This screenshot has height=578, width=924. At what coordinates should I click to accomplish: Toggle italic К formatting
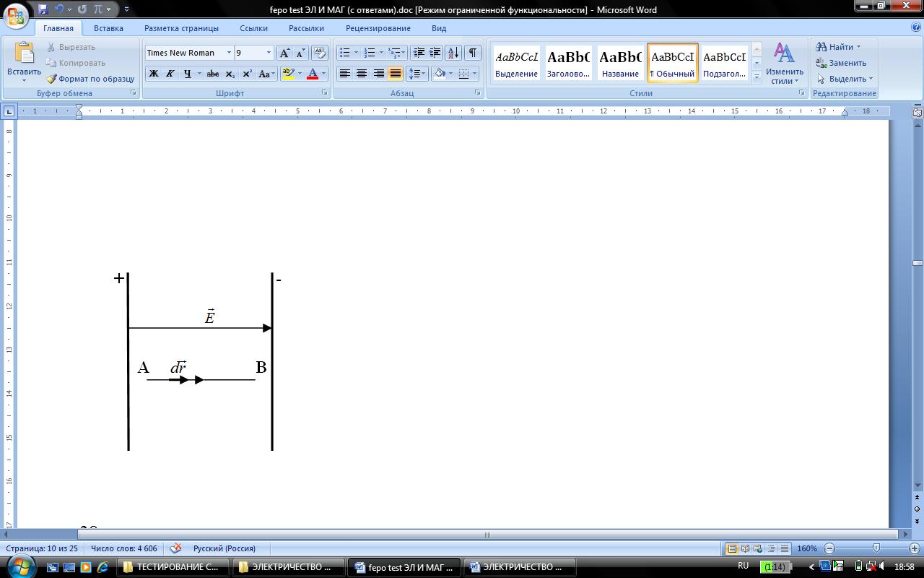click(x=170, y=74)
